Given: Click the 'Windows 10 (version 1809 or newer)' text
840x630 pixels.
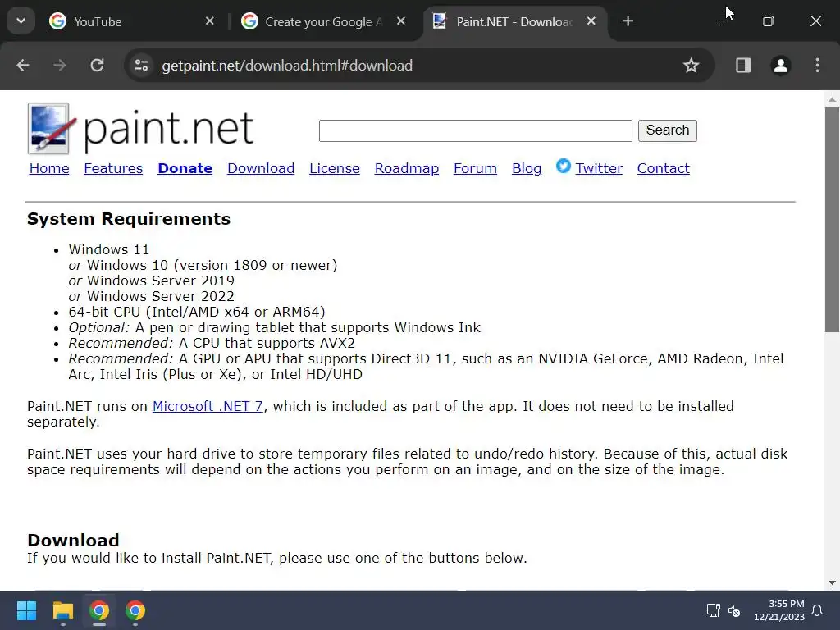Looking at the screenshot, I should pos(212,265).
